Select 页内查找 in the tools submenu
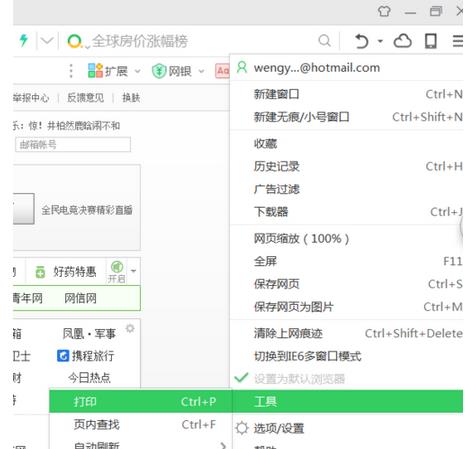The width and height of the screenshot is (469, 449). click(x=140, y=424)
